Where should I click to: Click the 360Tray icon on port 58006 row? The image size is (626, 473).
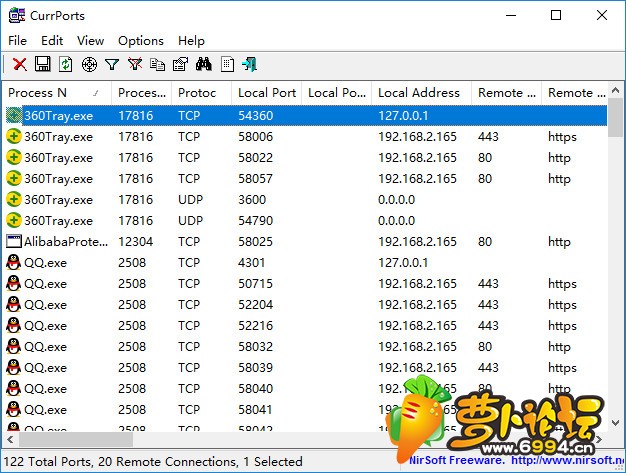click(x=14, y=137)
